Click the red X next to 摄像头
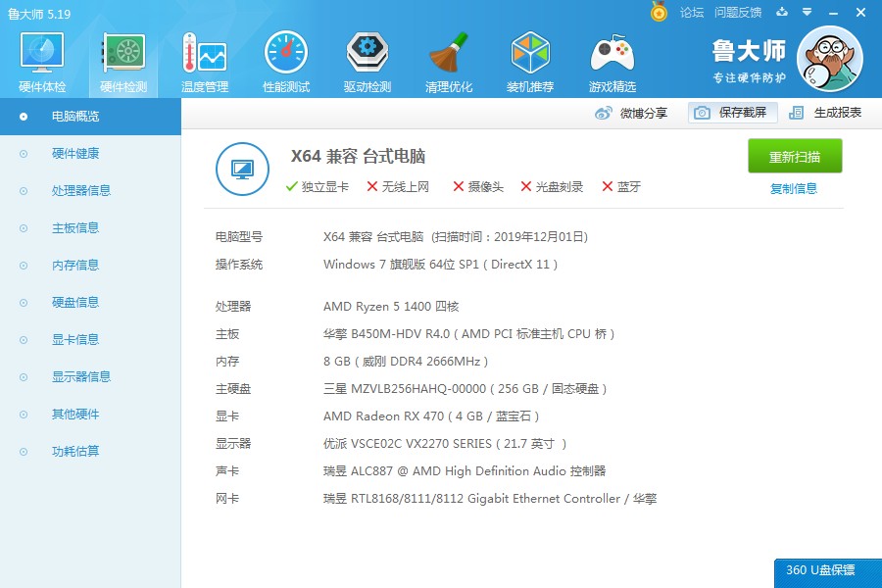Image resolution: width=882 pixels, height=588 pixels. coord(459,186)
